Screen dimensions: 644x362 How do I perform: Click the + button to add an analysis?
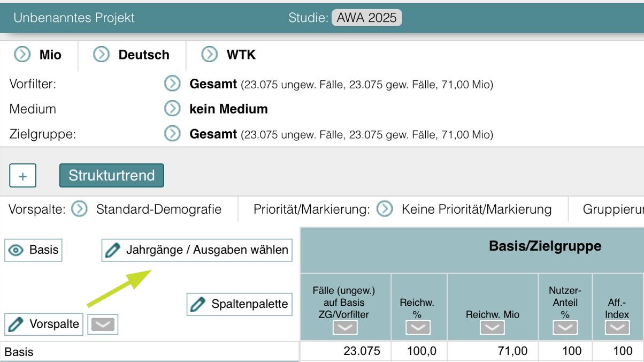(22, 175)
